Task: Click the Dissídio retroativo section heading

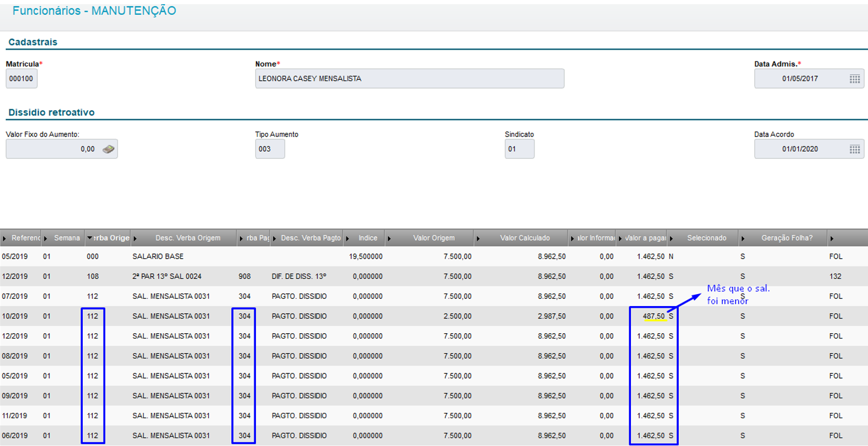Action: point(51,112)
